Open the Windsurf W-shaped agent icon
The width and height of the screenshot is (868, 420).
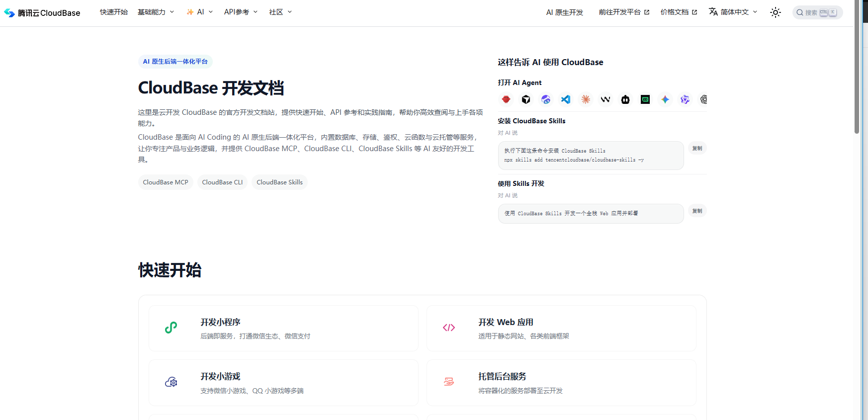pos(606,99)
